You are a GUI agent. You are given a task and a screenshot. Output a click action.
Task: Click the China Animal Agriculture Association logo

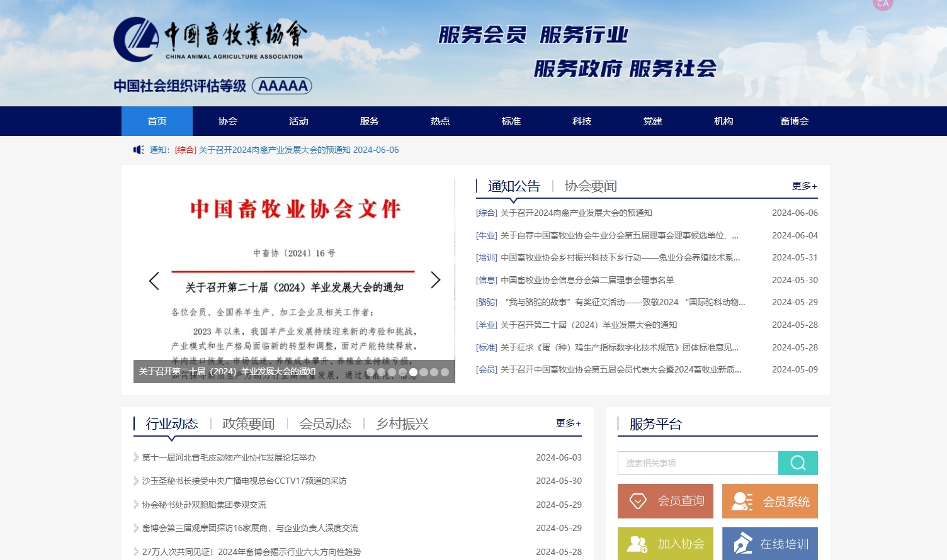(x=211, y=39)
